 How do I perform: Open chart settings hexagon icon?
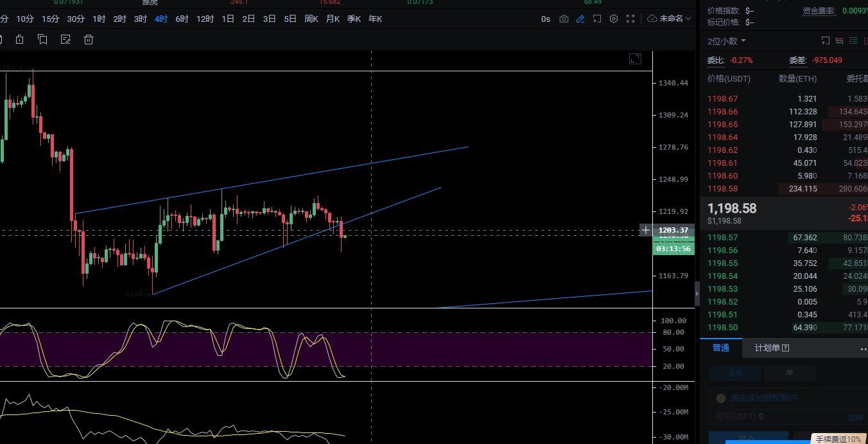tap(614, 19)
